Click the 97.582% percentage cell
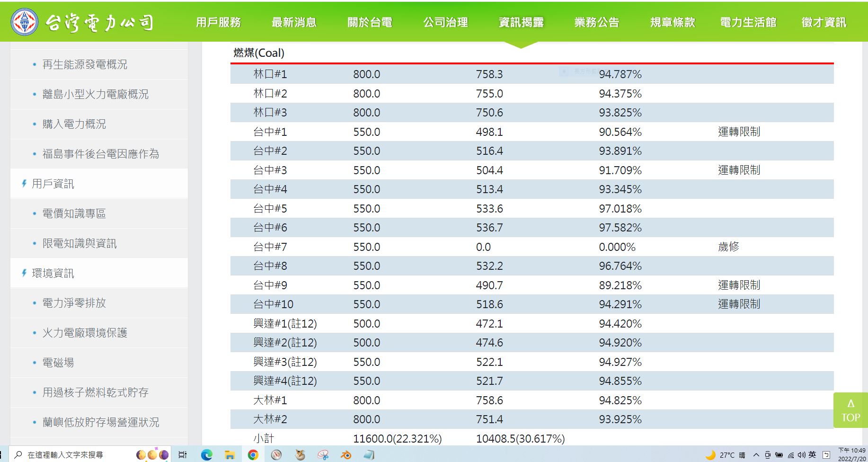Screen dimensions: 868x462 pyautogui.click(x=620, y=228)
